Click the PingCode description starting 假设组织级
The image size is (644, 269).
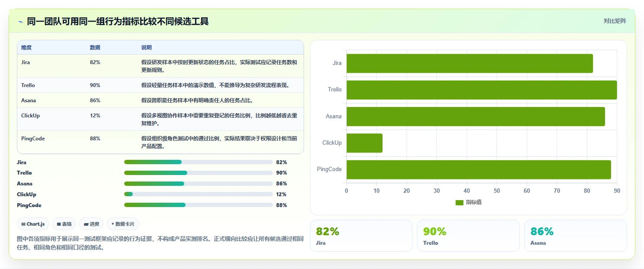click(219, 143)
